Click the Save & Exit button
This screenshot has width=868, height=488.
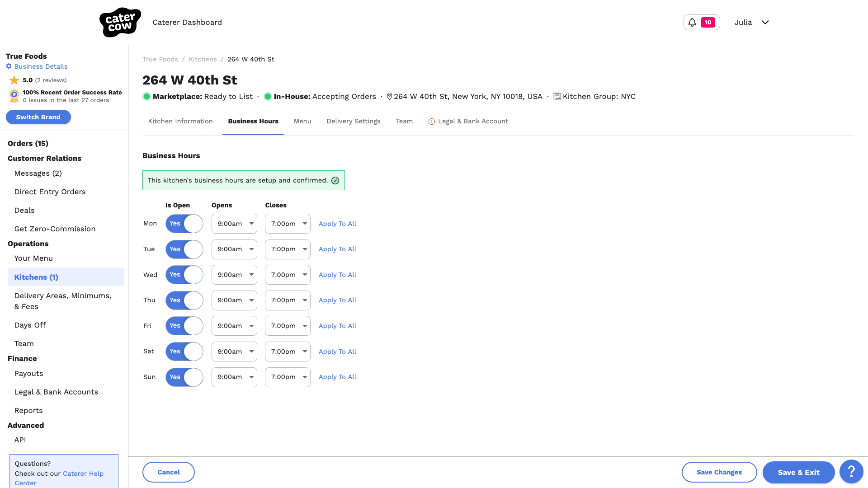tap(798, 472)
